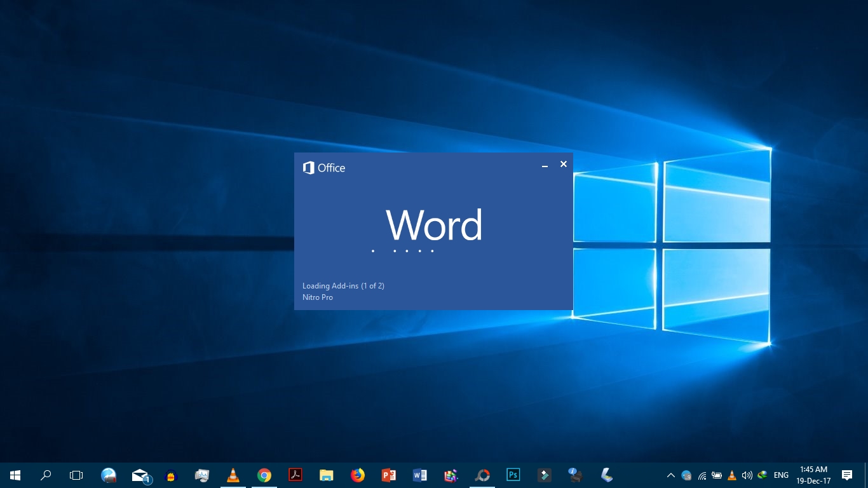Open WinRAR books icon in taskbar
This screenshot has height=488, width=868.
point(451,475)
